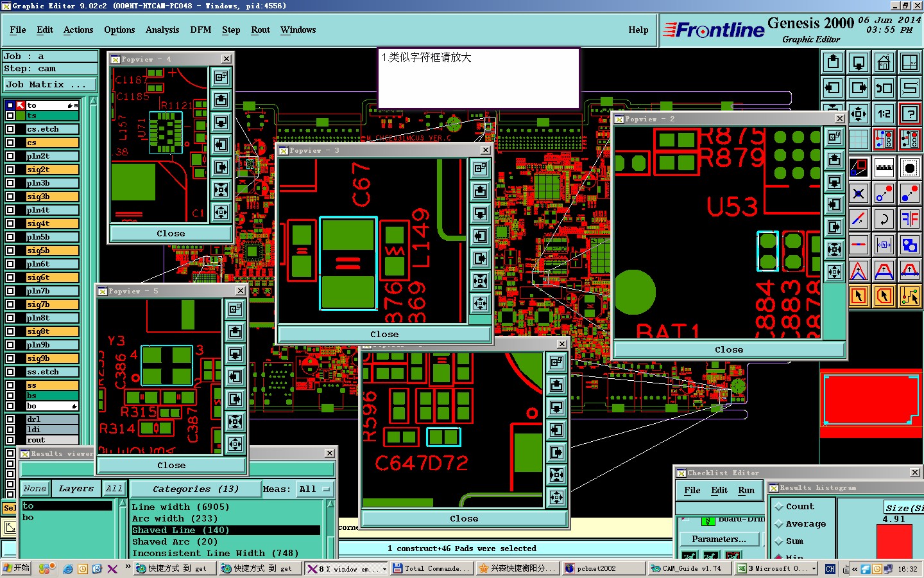Select the orange net select tool
924x578 pixels.
point(910,296)
